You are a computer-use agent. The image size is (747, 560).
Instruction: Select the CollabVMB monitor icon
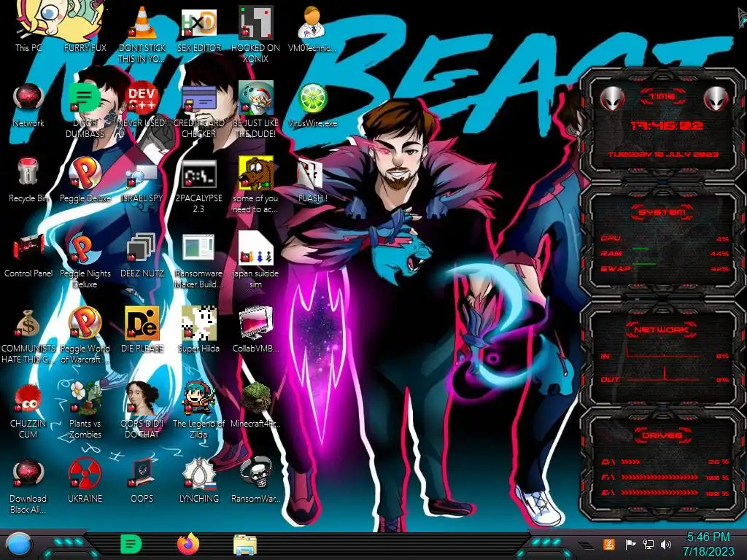(256, 330)
